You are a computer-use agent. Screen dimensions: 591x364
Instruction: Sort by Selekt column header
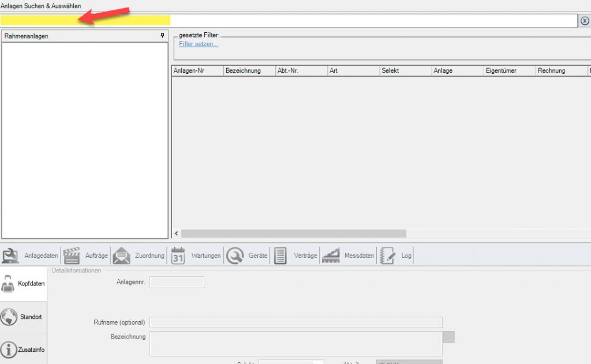click(406, 70)
